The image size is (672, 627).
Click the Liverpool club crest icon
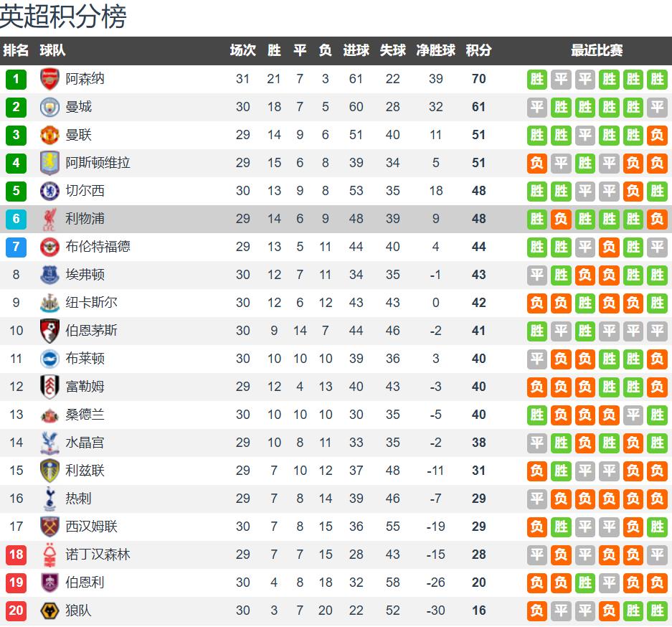[x=49, y=219]
